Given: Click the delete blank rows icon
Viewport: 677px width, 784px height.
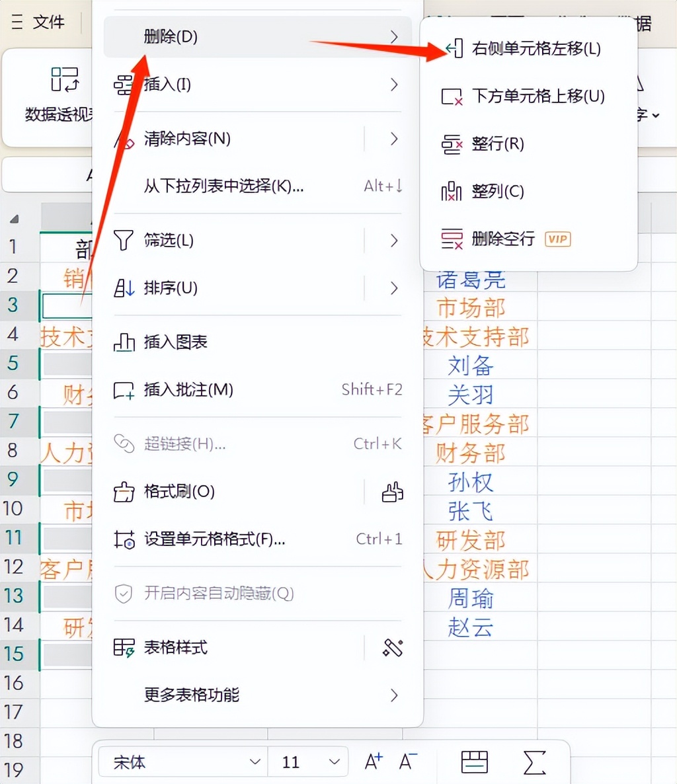Looking at the screenshot, I should pos(452,239).
